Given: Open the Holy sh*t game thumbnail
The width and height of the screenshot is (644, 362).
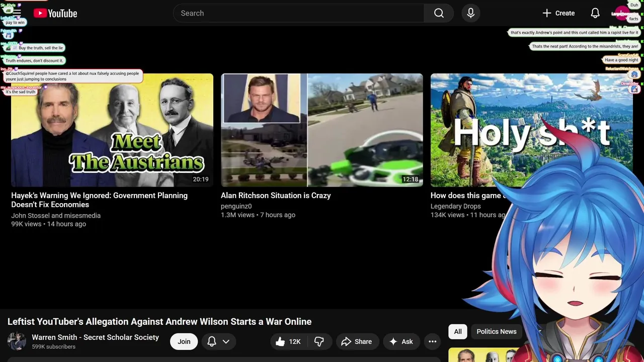Looking at the screenshot, I should point(532,130).
